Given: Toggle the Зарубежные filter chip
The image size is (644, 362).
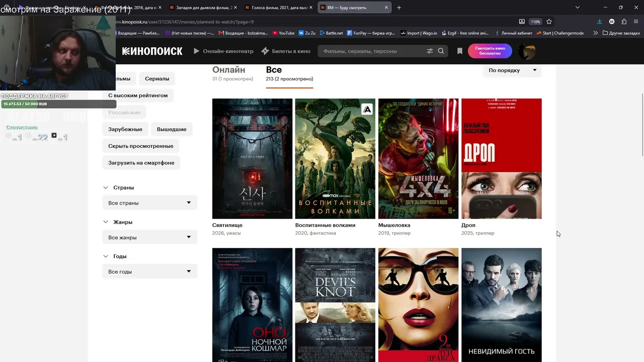Looking at the screenshot, I should [125, 129].
